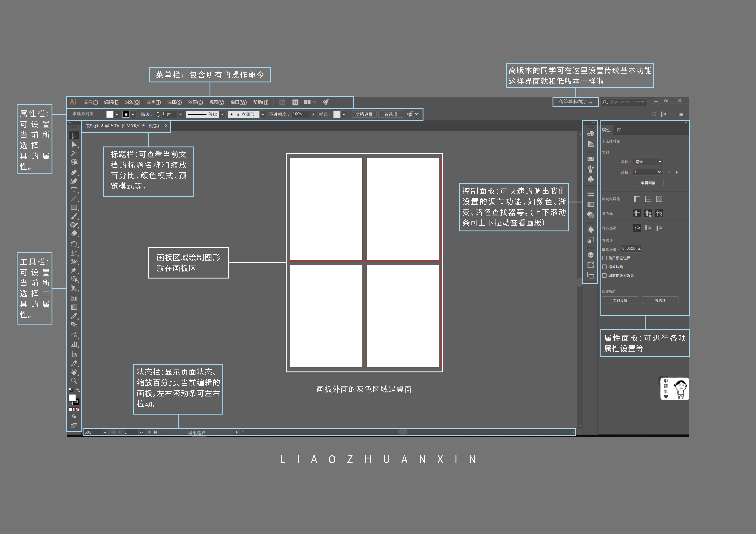Select the Zoom (magnifier) tool
Screen dimensions: 756x534
(x=74, y=381)
